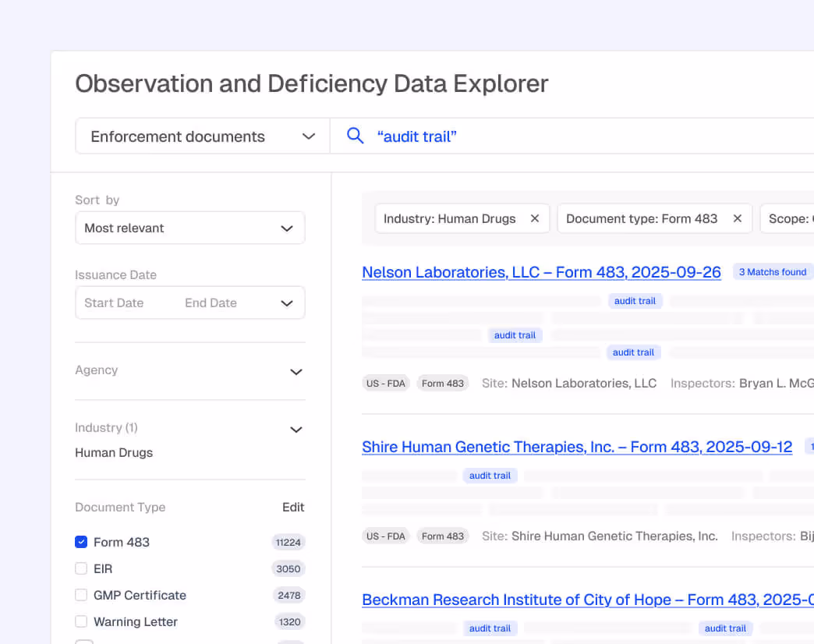This screenshot has height=644, width=814.
Task: Click Edit next to Document Type
Action: click(x=293, y=507)
